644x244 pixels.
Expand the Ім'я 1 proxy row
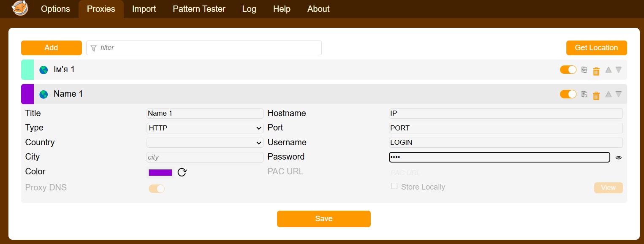coord(324,70)
